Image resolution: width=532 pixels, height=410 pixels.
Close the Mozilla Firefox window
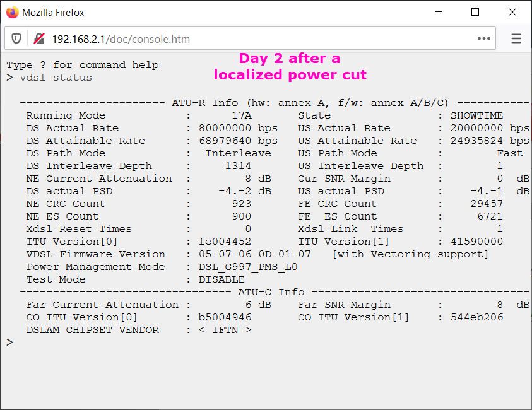pyautogui.click(x=510, y=12)
